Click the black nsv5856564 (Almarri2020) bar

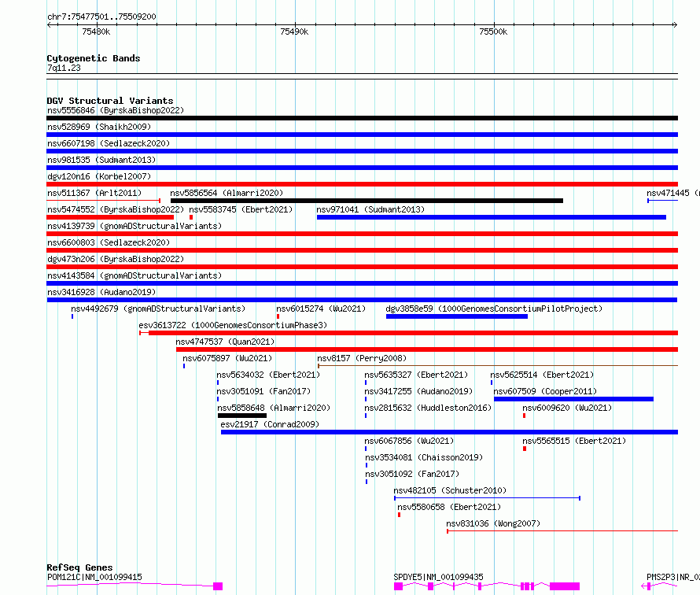point(367,201)
